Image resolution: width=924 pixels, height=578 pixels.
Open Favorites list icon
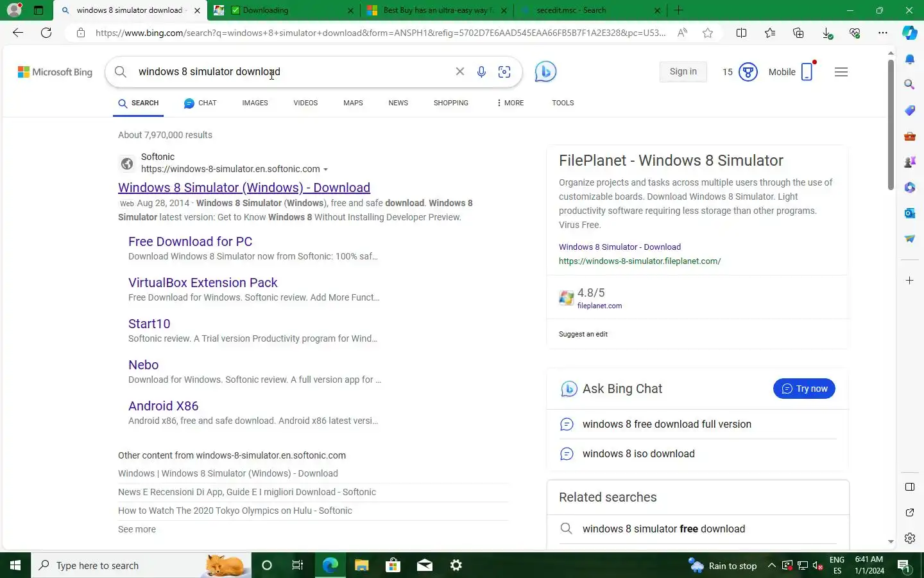(x=770, y=33)
